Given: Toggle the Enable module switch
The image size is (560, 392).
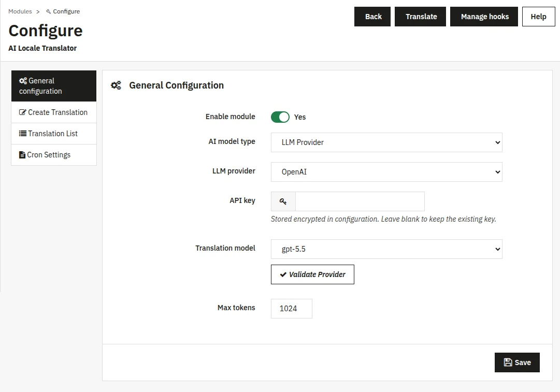Looking at the screenshot, I should point(280,117).
